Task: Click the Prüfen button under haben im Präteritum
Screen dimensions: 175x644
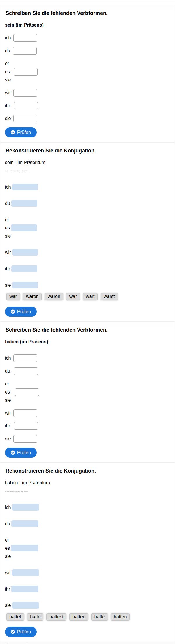Action: point(21,632)
